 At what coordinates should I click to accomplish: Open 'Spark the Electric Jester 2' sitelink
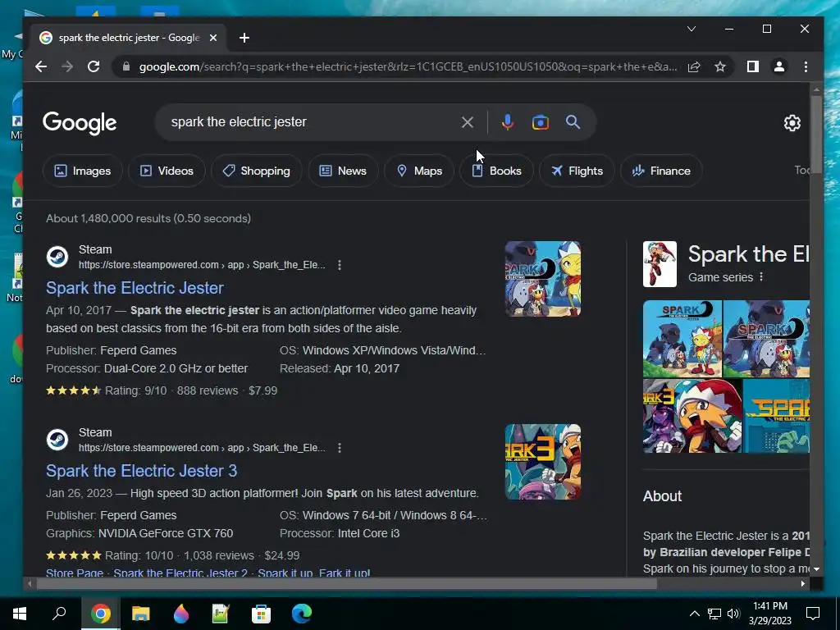click(x=180, y=573)
